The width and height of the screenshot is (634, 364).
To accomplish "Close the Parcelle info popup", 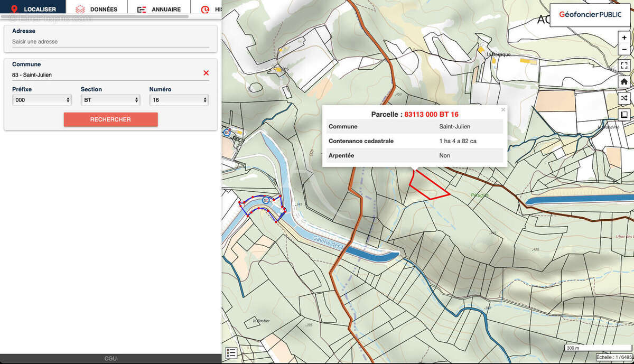I will tap(503, 110).
